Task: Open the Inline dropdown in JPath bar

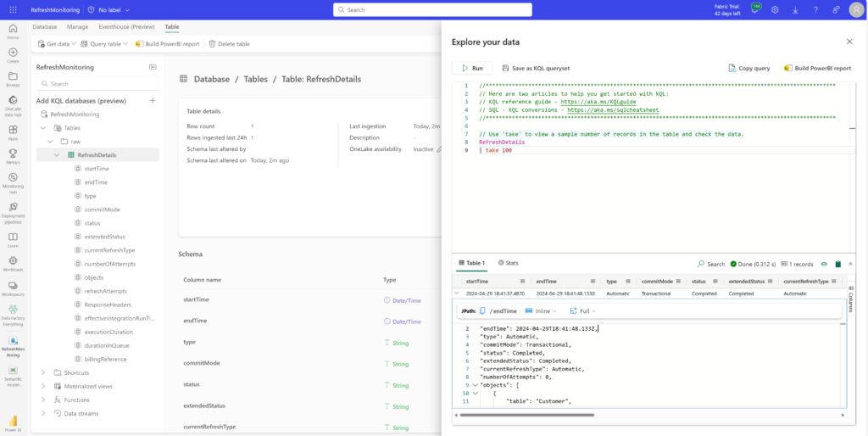Action: 541,311
